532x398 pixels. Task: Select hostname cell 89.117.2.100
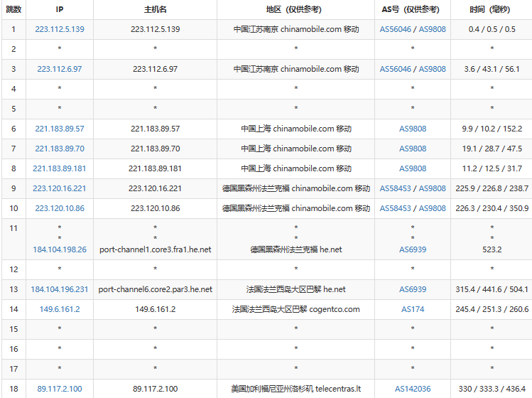(155, 389)
